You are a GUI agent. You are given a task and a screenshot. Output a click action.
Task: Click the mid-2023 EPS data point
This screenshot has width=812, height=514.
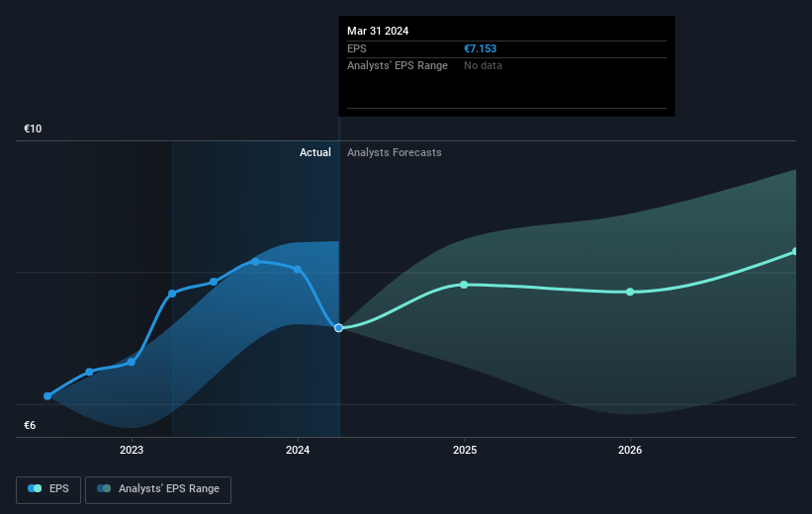point(214,282)
